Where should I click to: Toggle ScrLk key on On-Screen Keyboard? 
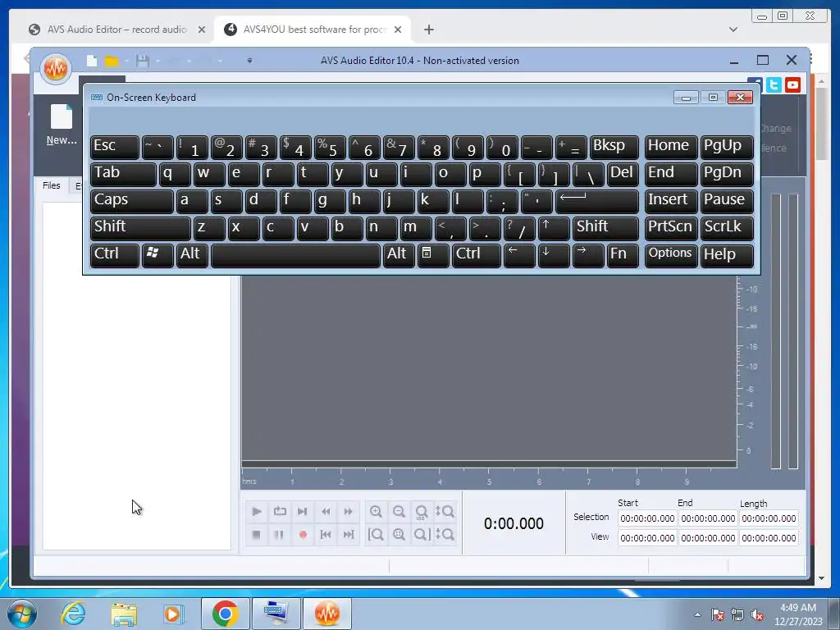pyautogui.click(x=727, y=228)
